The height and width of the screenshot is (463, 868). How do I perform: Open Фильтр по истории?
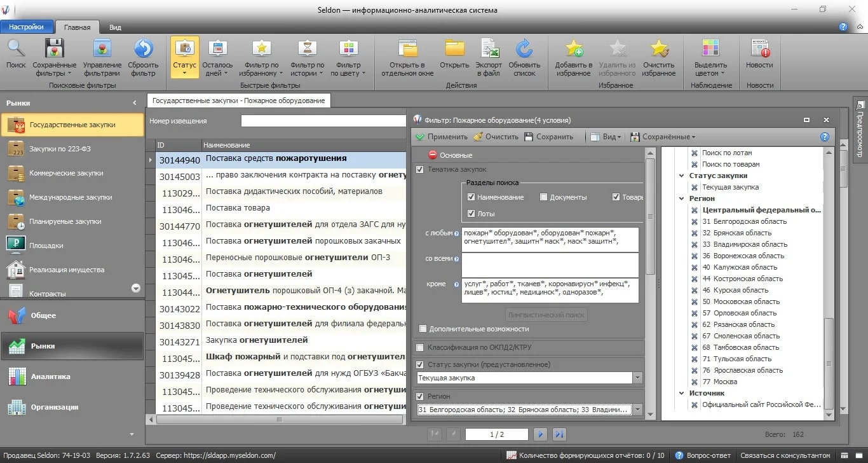point(308,57)
